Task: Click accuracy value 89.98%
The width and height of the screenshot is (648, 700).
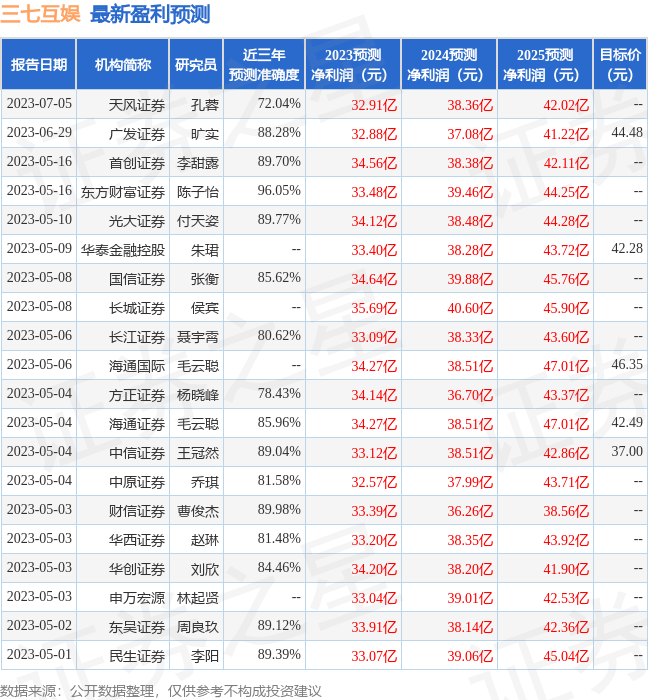Action: click(279, 509)
